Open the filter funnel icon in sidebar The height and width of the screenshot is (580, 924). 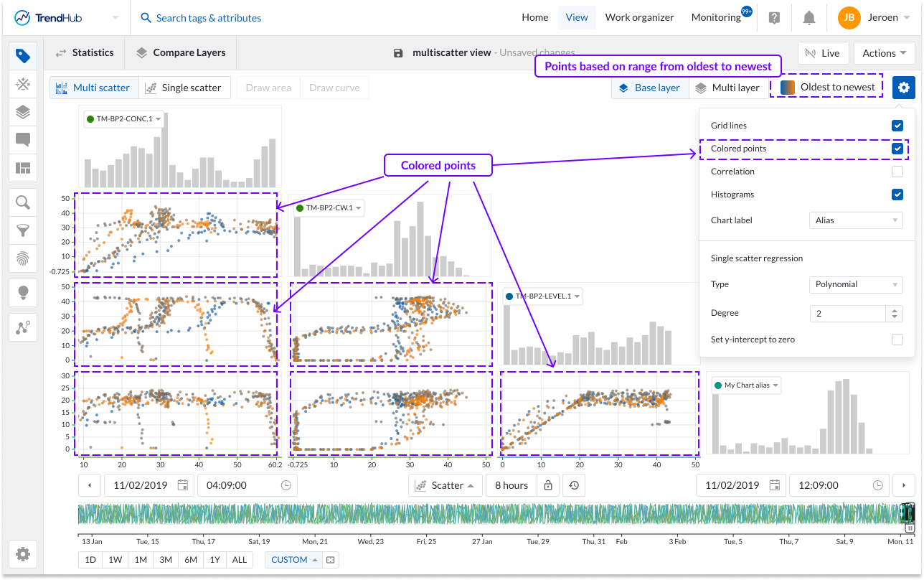click(x=23, y=230)
